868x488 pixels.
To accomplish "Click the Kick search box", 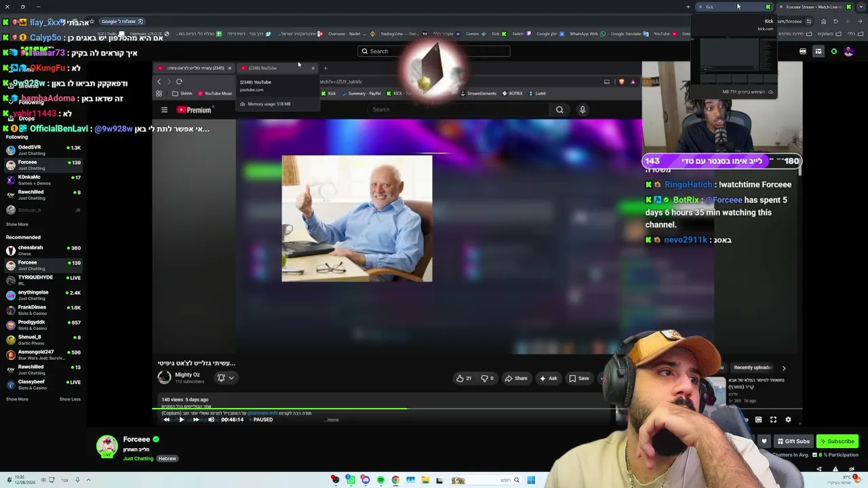I will (x=434, y=51).
